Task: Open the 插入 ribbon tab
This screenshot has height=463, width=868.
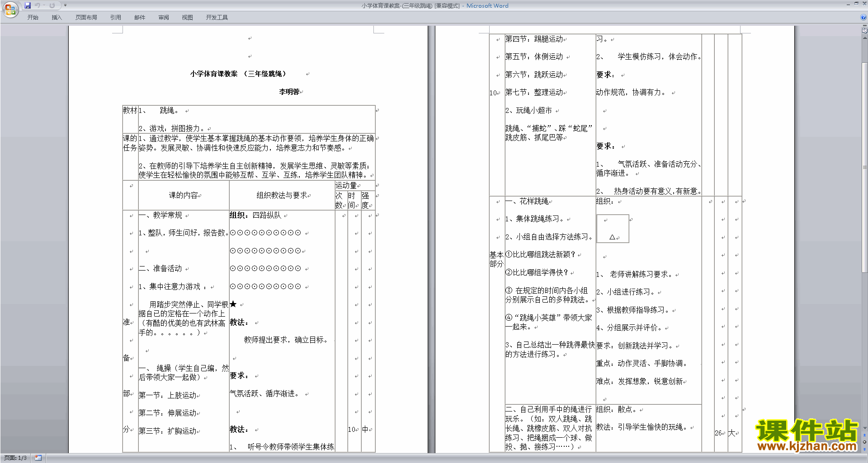Action: click(57, 18)
